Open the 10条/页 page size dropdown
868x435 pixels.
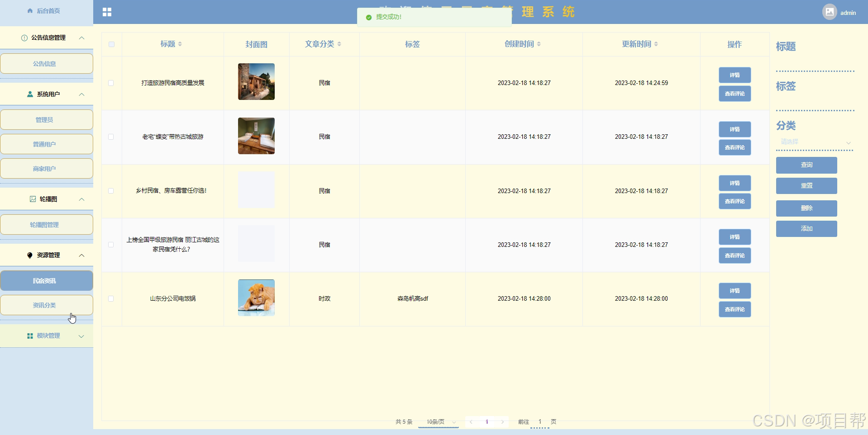click(439, 422)
